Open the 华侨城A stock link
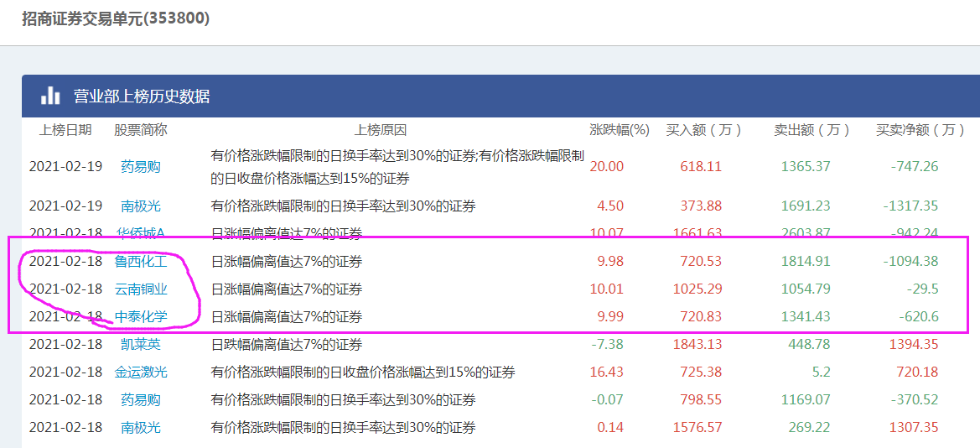This screenshot has width=980, height=448. (141, 234)
